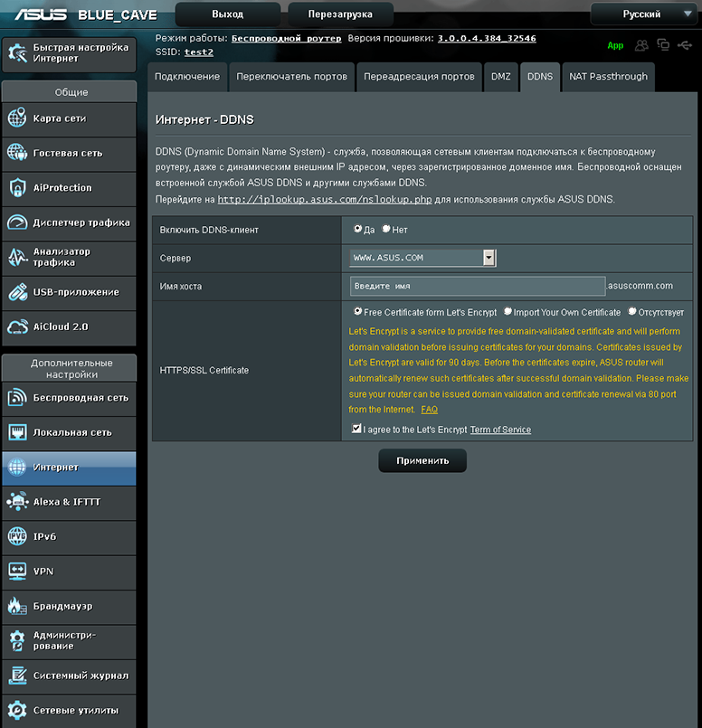
Task: Click the Диспетчер трафика gauge icon
Action: click(17, 222)
